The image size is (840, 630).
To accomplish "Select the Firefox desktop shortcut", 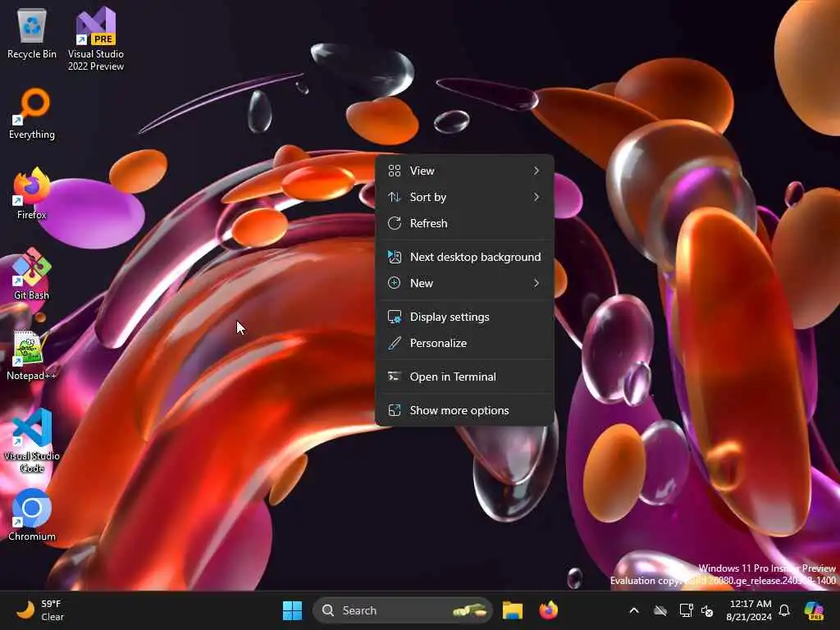I will point(32,194).
